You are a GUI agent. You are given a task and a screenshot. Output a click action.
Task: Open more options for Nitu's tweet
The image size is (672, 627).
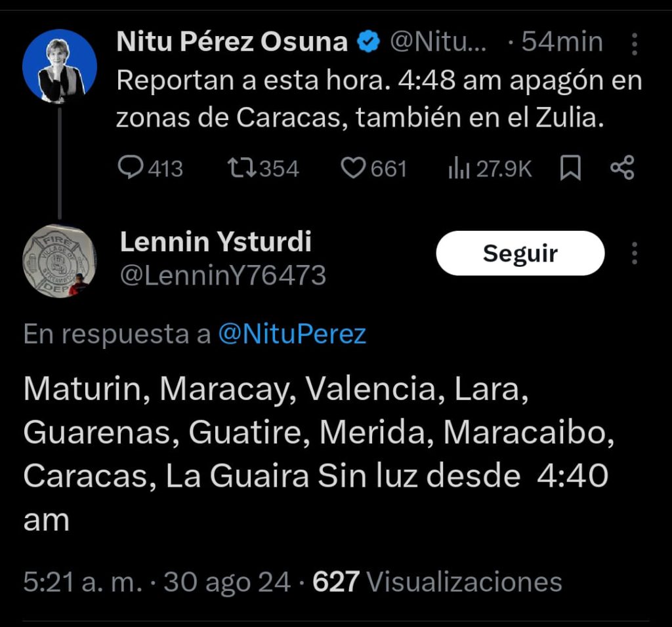click(x=634, y=43)
